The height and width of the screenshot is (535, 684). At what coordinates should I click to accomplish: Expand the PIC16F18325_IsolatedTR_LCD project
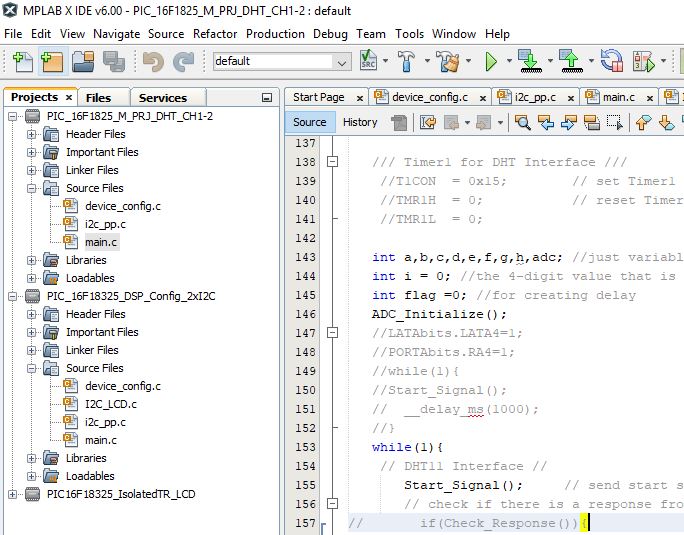point(12,494)
